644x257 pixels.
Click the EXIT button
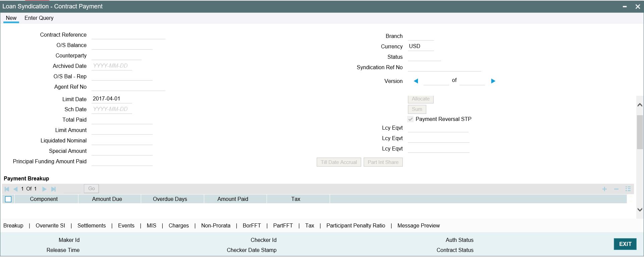pos(625,244)
